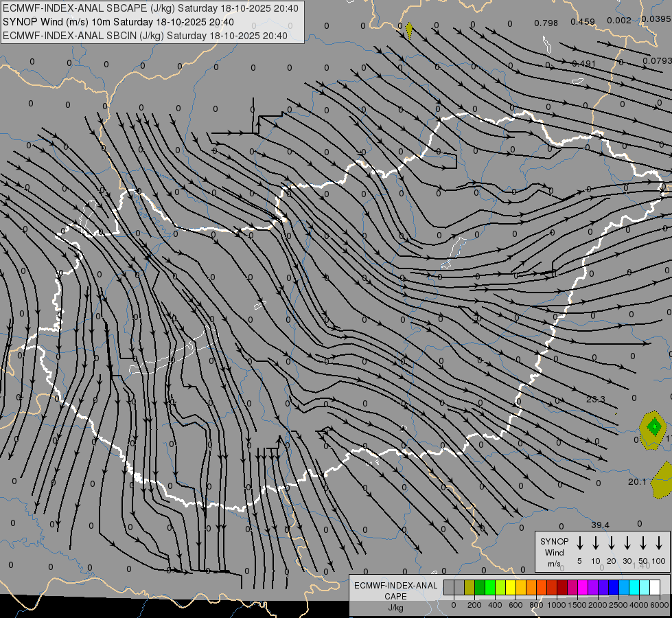Viewport: 672px width, 618px height.
Task: Click the ECMWF-INDEX-ANAL CAPE J/kg legend label
Action: click(395, 596)
